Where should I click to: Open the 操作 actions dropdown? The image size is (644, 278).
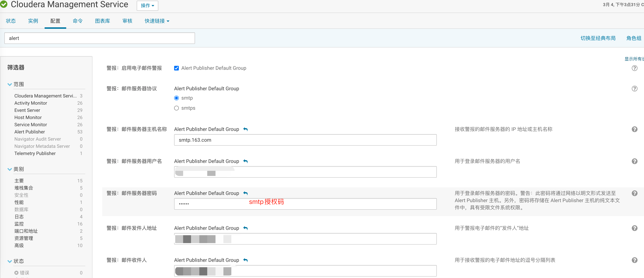[147, 6]
